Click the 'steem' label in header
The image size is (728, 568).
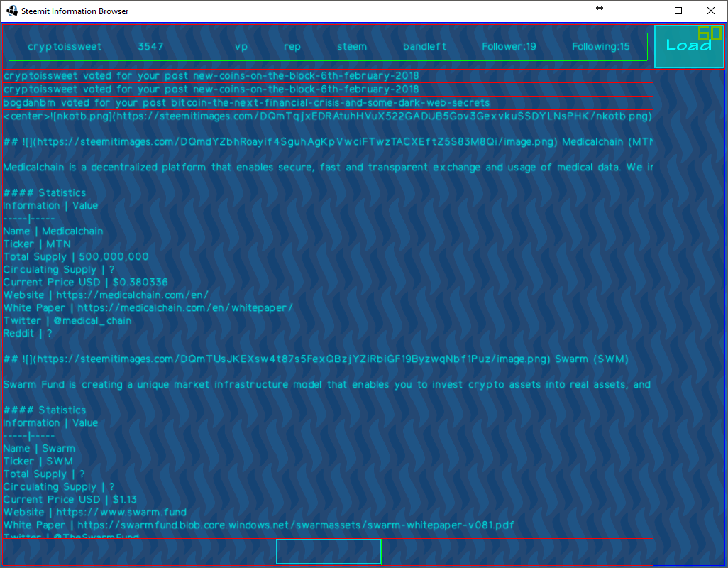[x=351, y=46]
